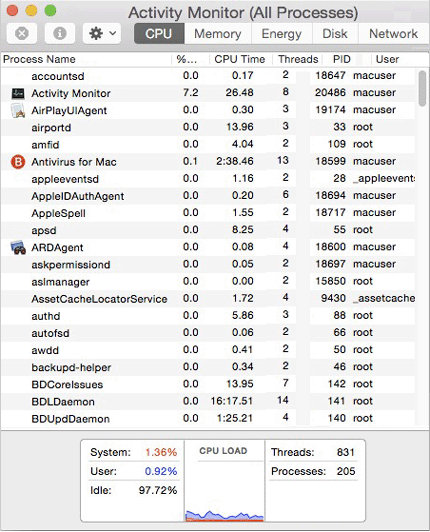Click the User column header
This screenshot has height=532, width=430.
click(387, 59)
